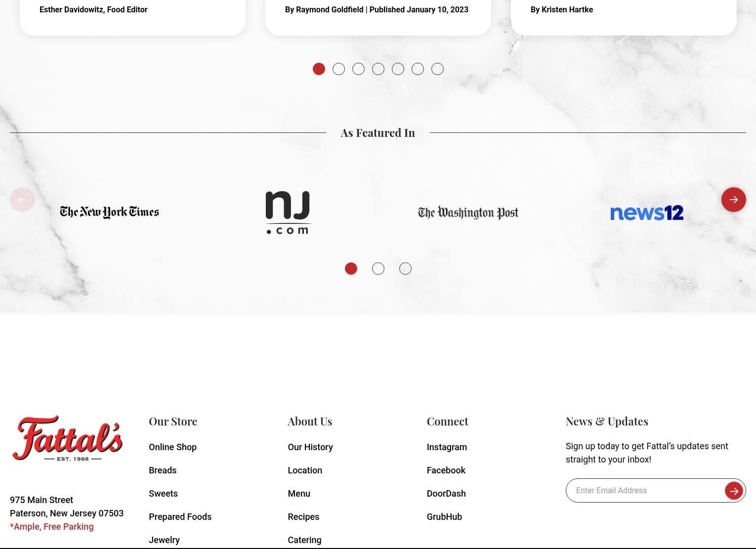Visit Fattal's Instagram link

(447, 447)
